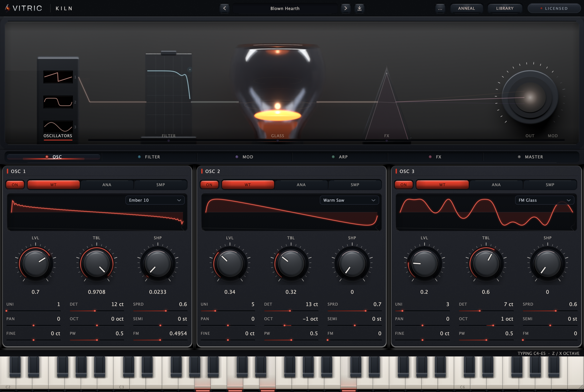Select oscillator 1 saw waveform thumbnail

pyautogui.click(x=58, y=77)
